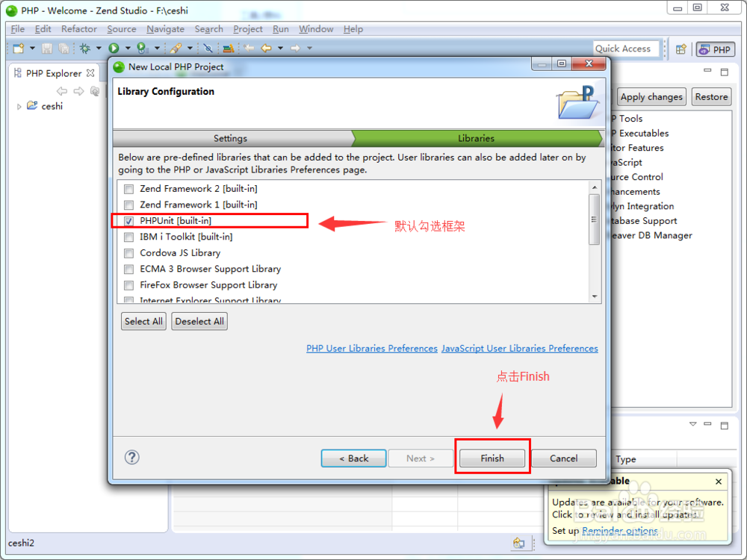This screenshot has height=560, width=747.
Task: Open the Refactor menu
Action: pos(79,29)
